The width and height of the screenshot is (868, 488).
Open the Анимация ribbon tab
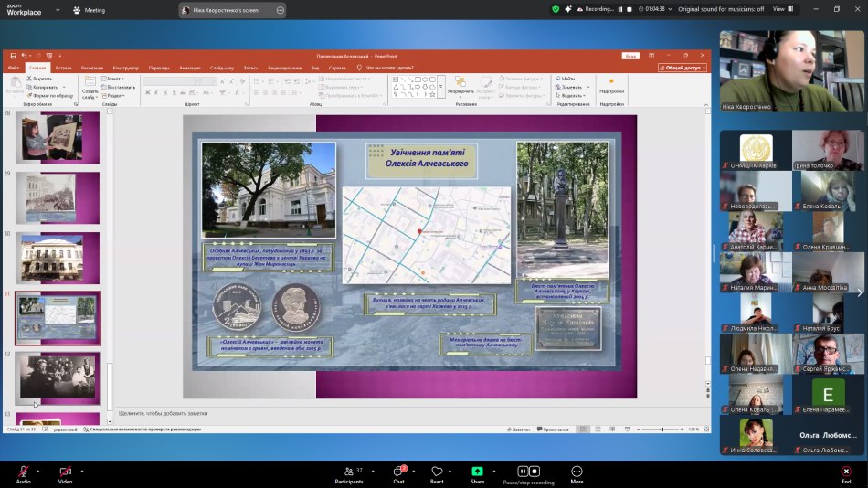(x=190, y=68)
